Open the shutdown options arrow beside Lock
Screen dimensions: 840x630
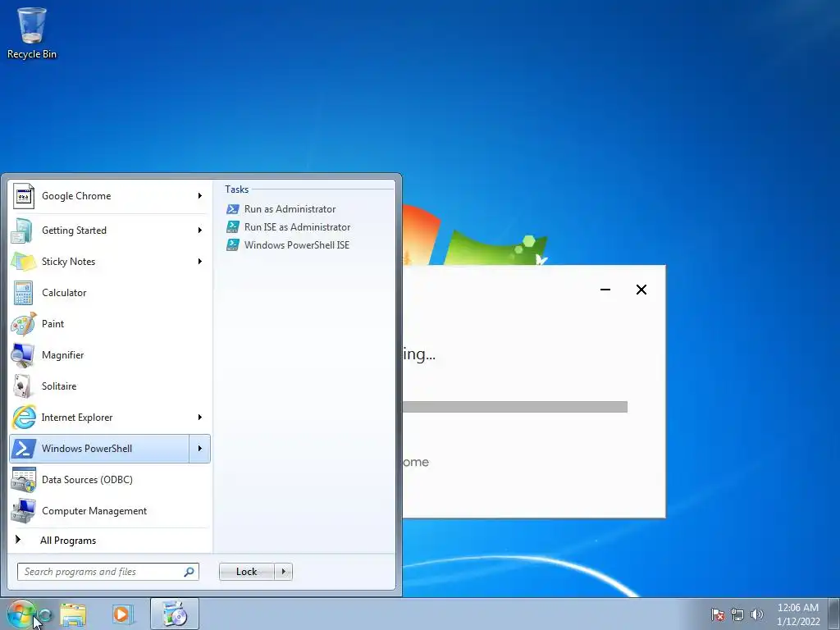283,572
